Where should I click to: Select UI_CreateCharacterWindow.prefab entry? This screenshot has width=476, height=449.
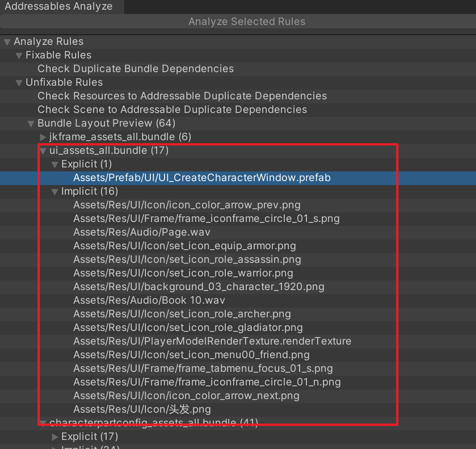201,178
